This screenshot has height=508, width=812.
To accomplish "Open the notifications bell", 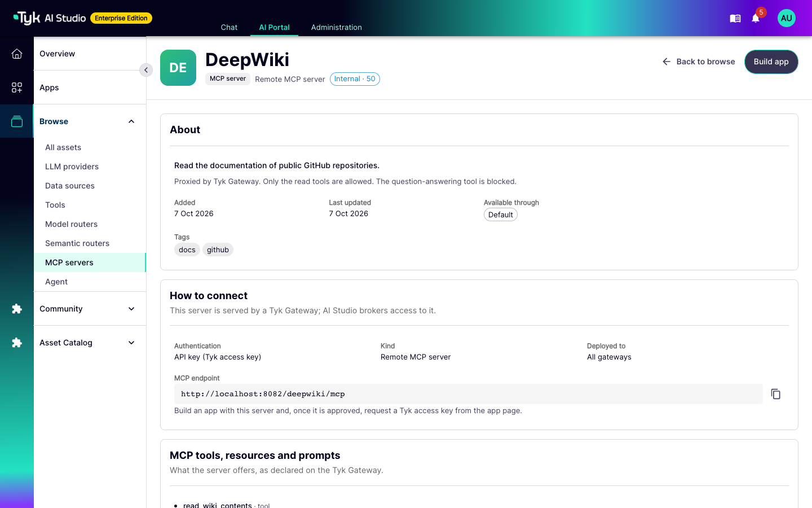I will [756, 19].
